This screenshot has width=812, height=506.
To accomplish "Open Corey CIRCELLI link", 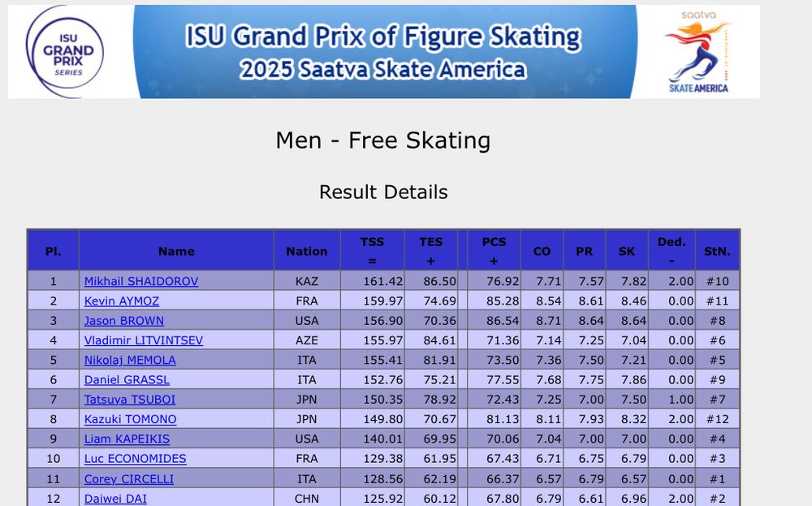I will point(129,479).
